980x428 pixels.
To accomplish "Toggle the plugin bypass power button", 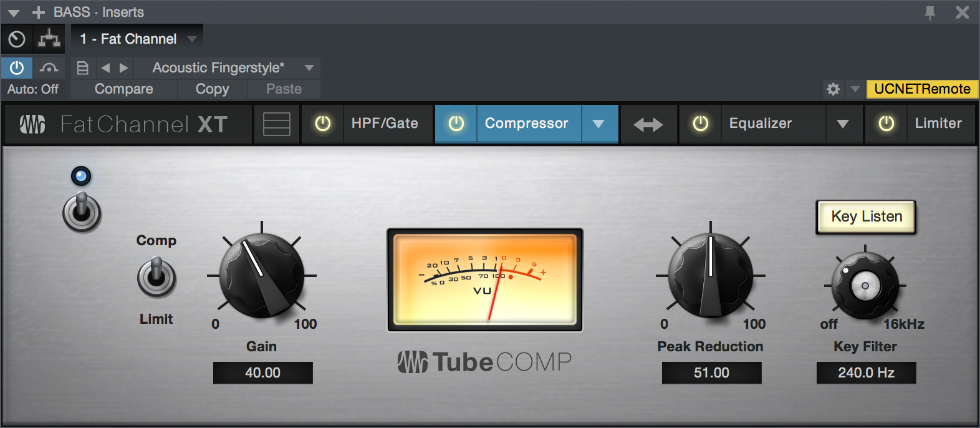I will pyautogui.click(x=17, y=67).
